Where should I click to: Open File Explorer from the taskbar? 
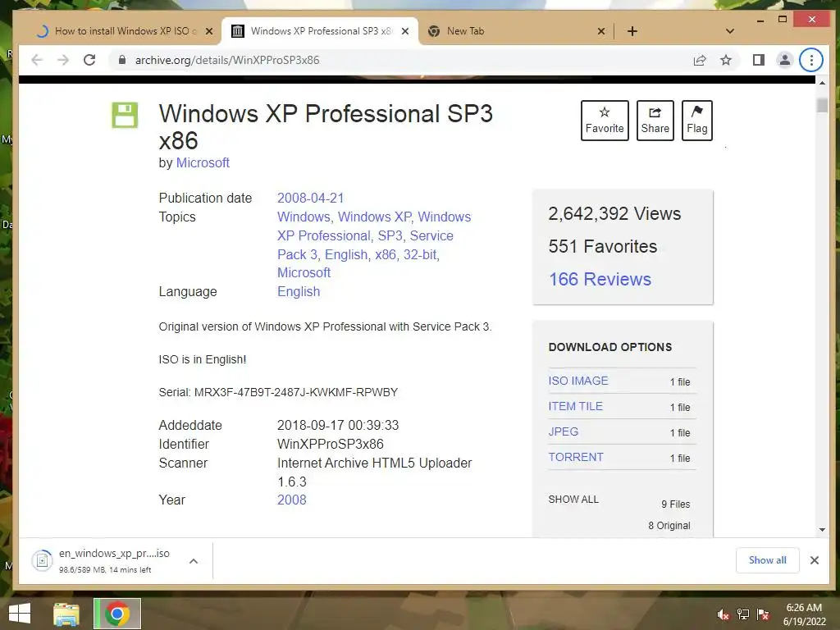[66, 614]
